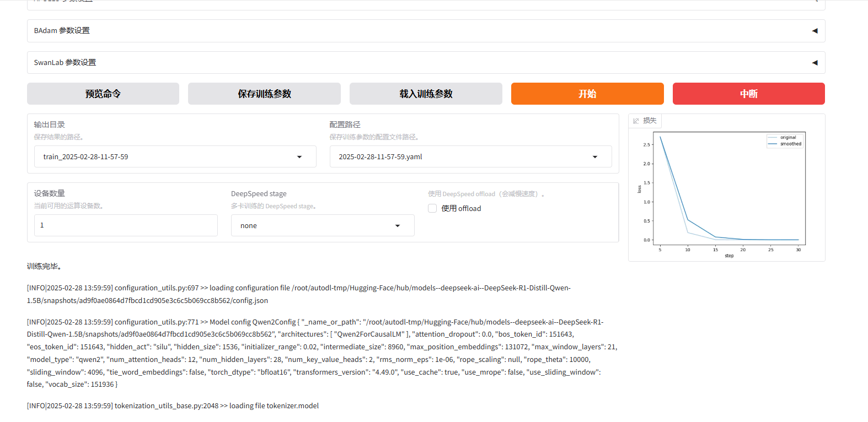Click the loss curve plot image
Screen dimensions: 868x422
pos(727,194)
